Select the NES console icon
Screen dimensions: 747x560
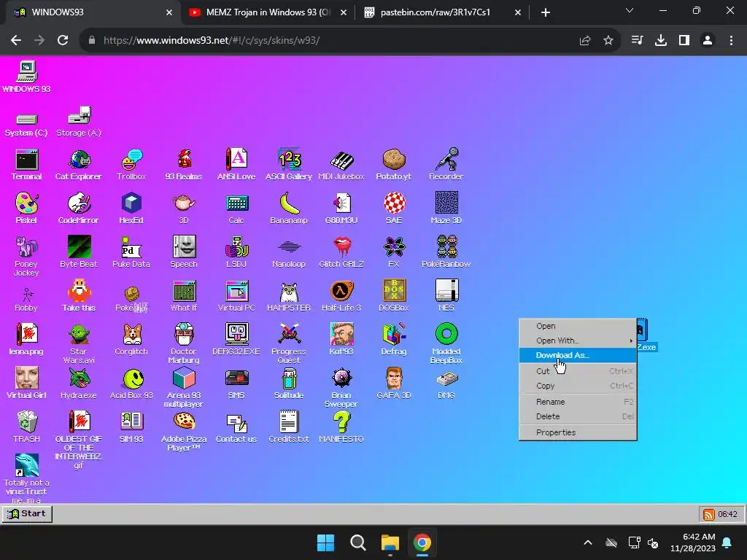(x=446, y=296)
